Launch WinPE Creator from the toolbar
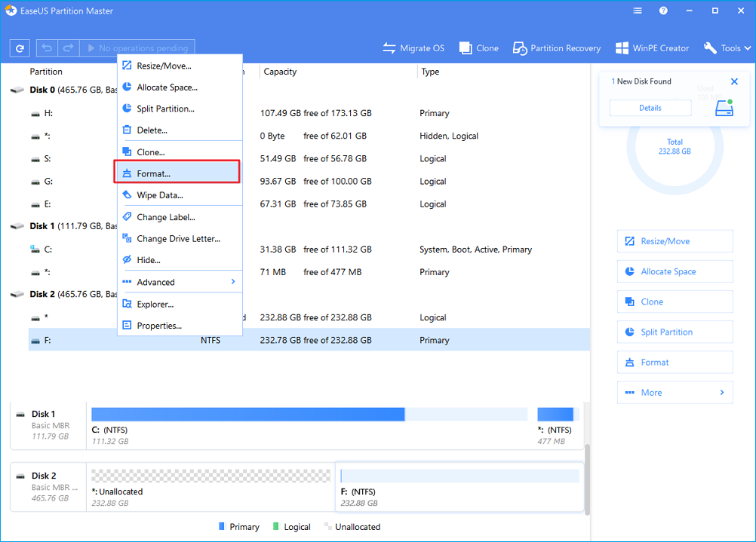This screenshot has height=542, width=756. pos(652,47)
